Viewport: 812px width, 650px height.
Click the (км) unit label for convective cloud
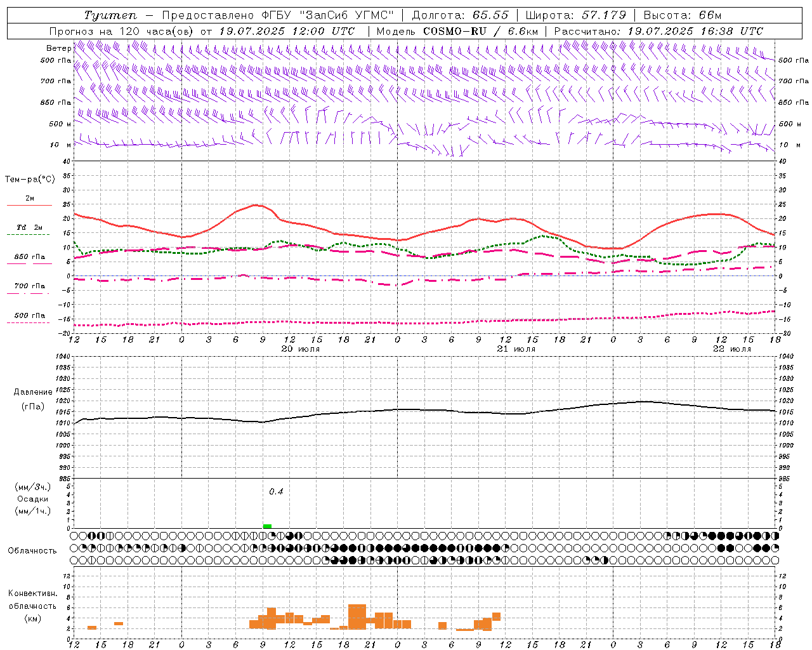point(33,618)
